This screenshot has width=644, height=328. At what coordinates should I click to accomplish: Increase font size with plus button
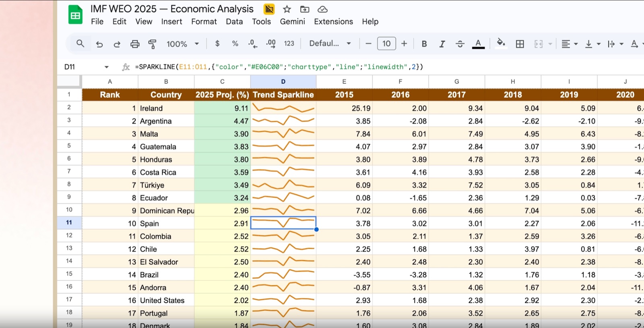[x=404, y=44]
